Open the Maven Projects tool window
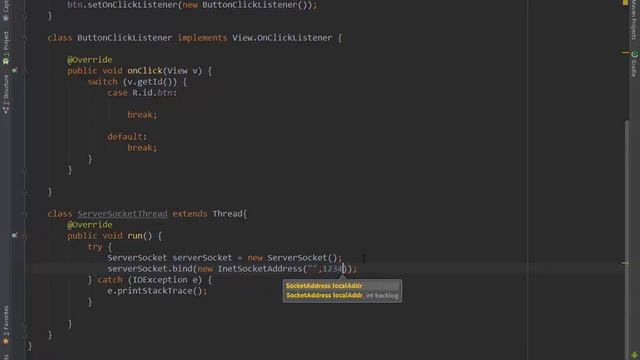The width and height of the screenshot is (640, 360). pyautogui.click(x=634, y=20)
